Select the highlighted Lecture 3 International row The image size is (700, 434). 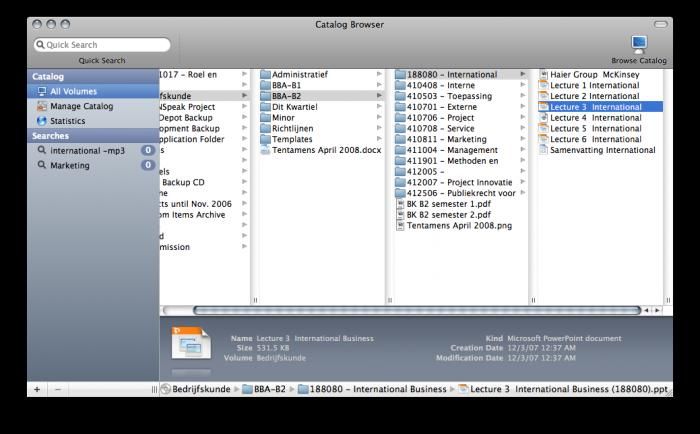point(600,107)
